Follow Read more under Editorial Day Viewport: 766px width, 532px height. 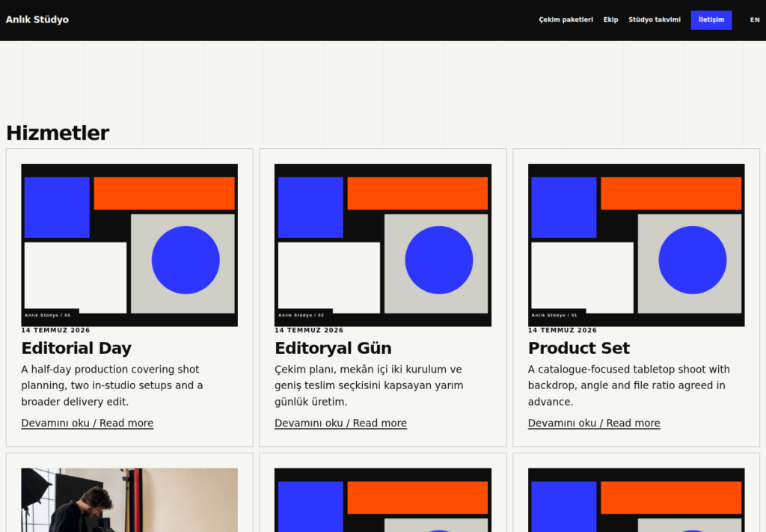point(87,423)
